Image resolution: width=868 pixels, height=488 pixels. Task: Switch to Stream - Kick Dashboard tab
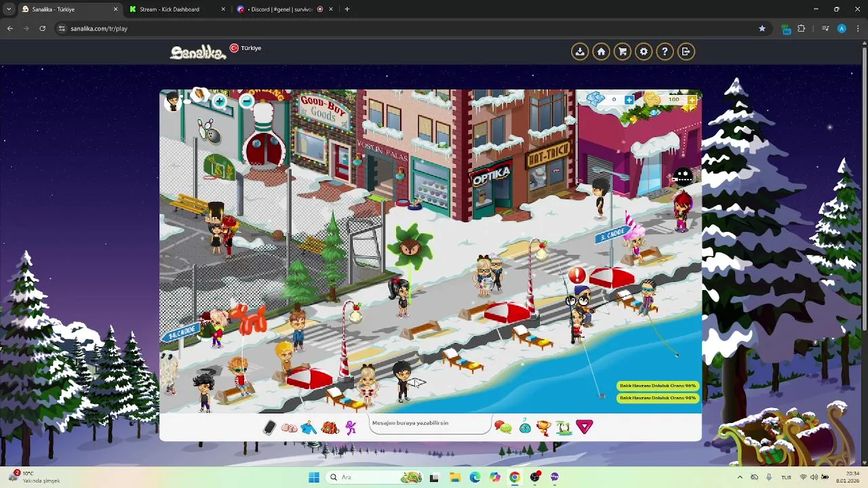click(177, 9)
